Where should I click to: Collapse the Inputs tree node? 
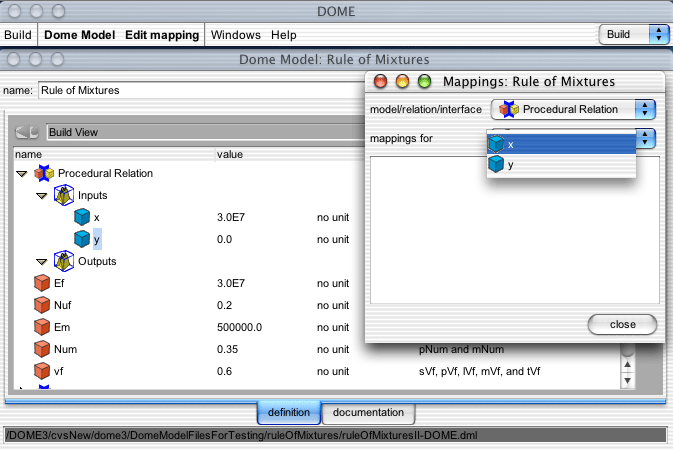42,196
